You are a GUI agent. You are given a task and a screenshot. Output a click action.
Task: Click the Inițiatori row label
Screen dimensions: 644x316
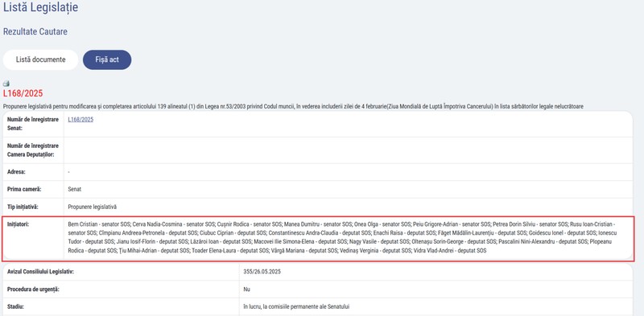point(19,224)
